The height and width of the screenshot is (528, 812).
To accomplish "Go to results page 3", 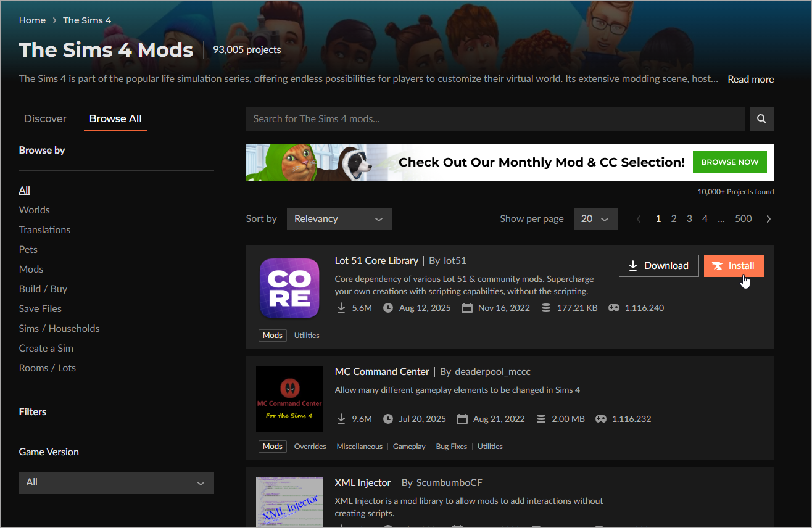I will click(x=689, y=219).
